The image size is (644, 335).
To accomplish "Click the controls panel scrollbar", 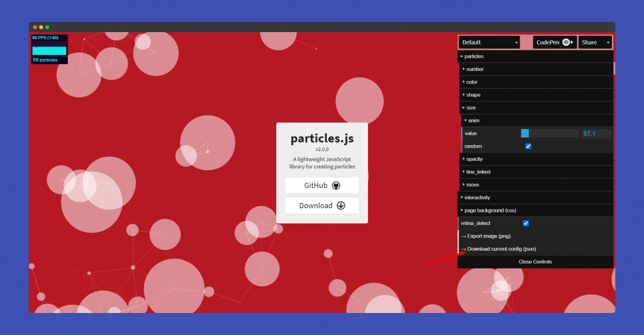I will [x=614, y=68].
